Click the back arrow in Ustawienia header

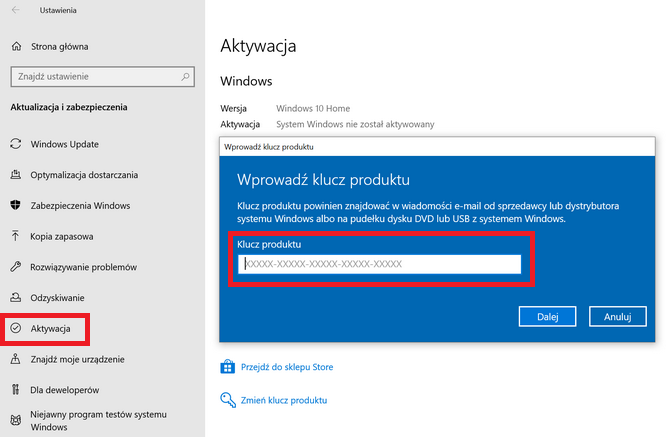(x=14, y=10)
